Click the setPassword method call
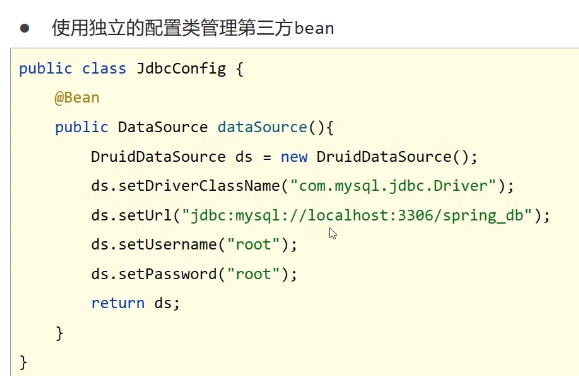Screen dimensions: 579x376 168,274
